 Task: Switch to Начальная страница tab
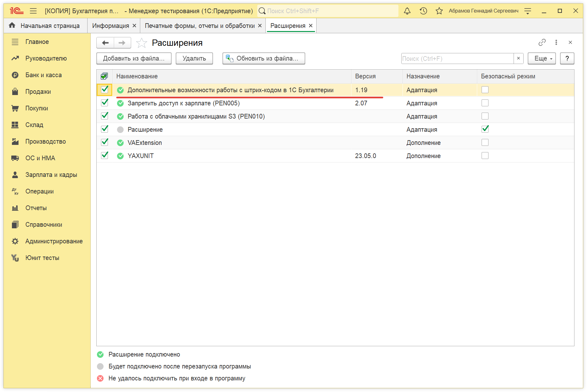[45, 26]
